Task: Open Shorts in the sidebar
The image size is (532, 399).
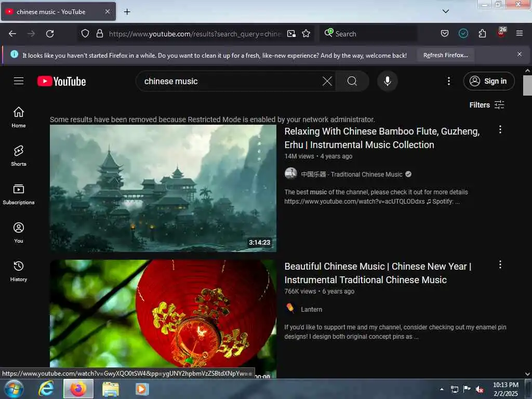Action: coord(19,156)
